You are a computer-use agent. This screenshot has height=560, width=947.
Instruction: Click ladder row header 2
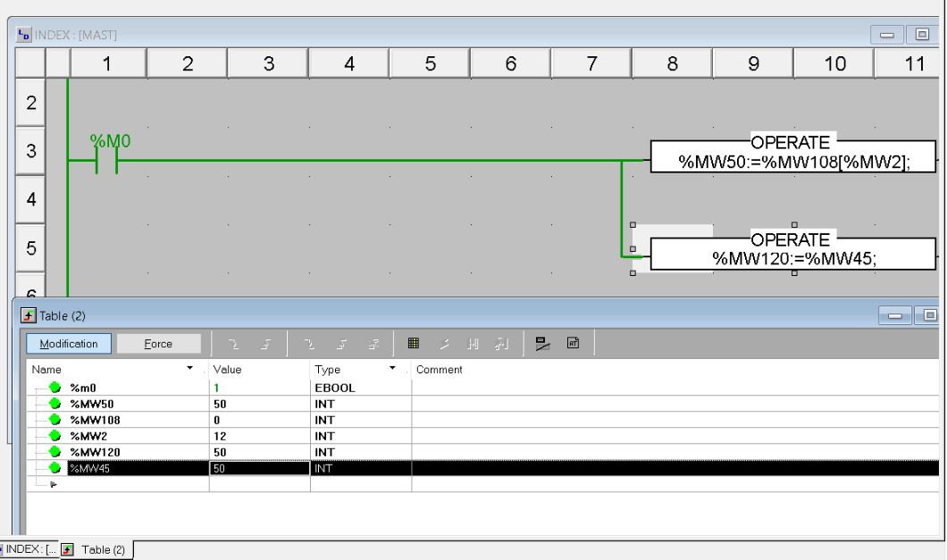tap(30, 102)
